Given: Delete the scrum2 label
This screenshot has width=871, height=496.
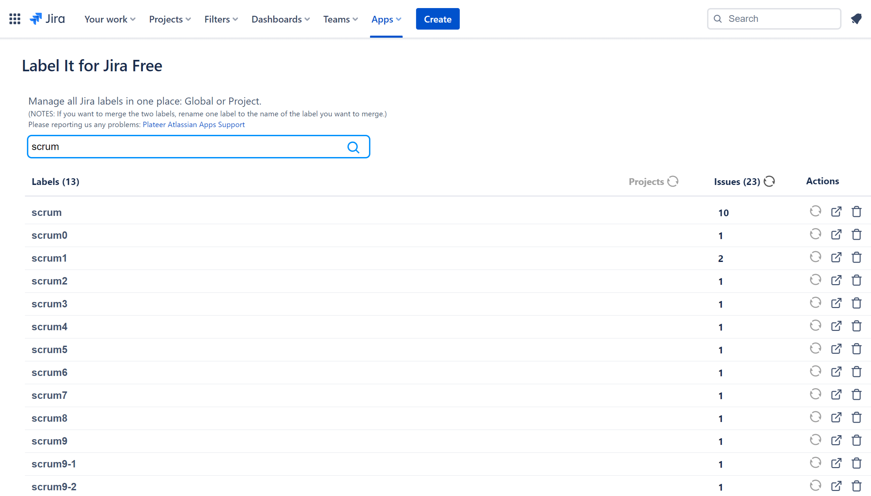Looking at the screenshot, I should 857,280.
